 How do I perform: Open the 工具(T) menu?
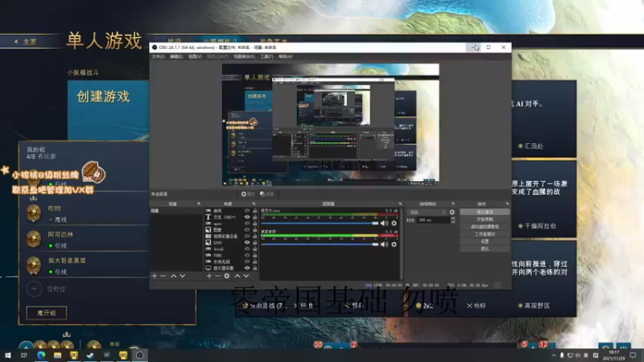click(266, 56)
